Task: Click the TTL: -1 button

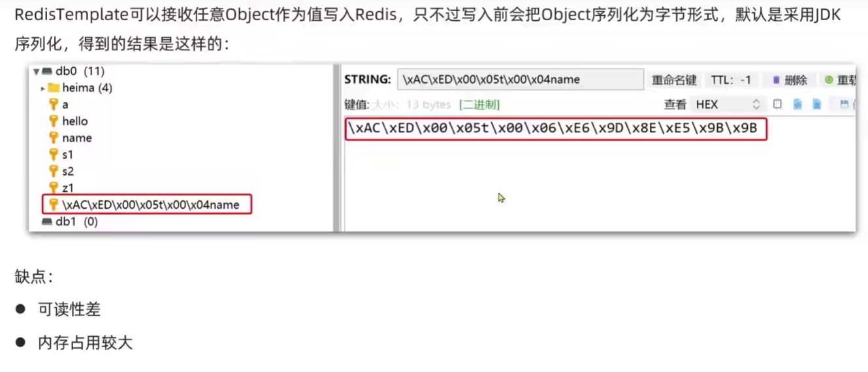Action: 731,80
